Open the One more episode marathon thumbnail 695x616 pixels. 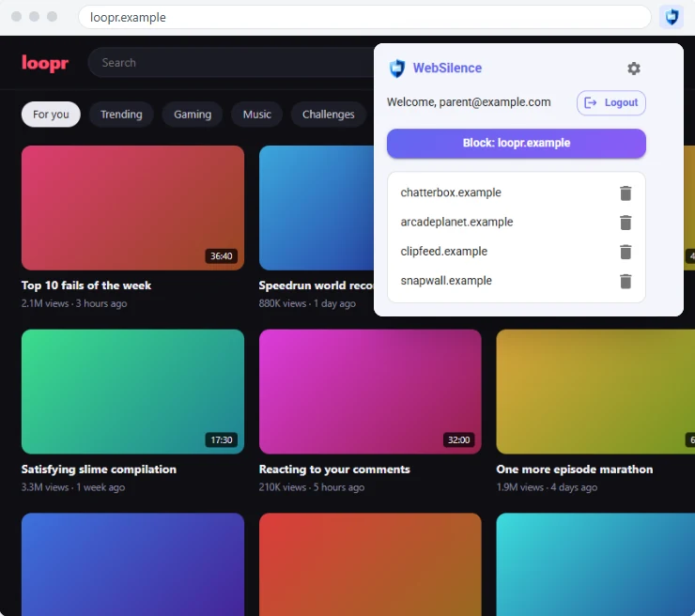pos(595,392)
